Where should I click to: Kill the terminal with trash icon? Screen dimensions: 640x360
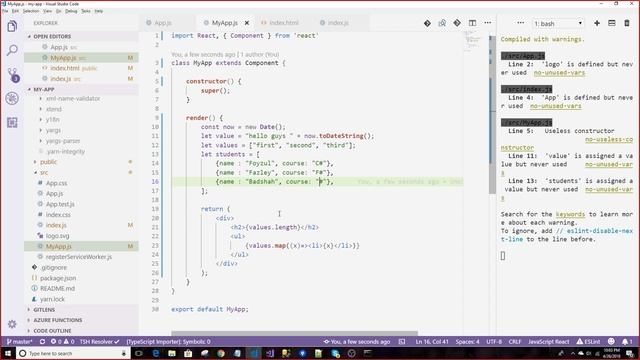(627, 23)
